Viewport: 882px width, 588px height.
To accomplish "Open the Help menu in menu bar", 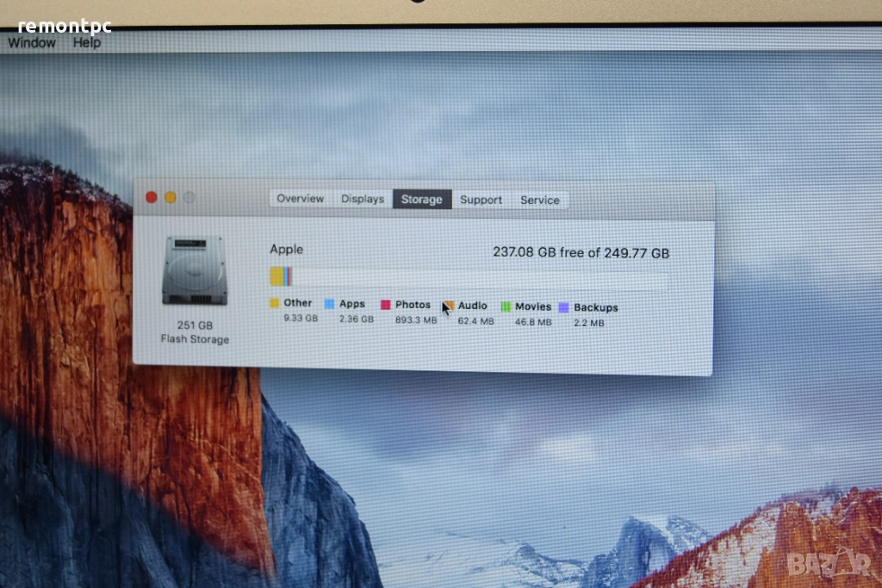I will [x=87, y=43].
